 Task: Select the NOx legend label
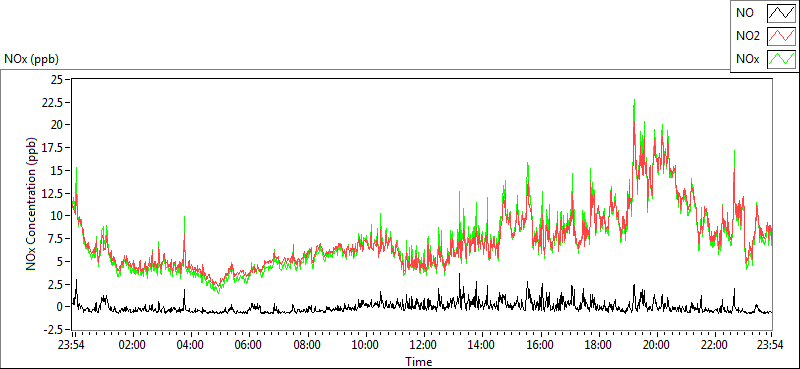(747, 59)
